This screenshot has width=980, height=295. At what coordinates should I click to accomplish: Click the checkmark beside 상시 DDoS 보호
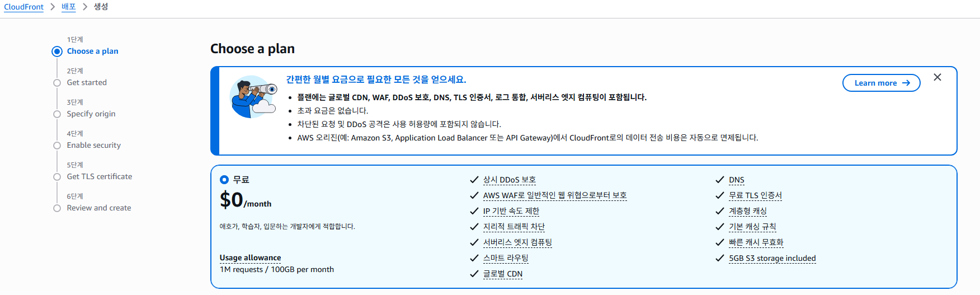pos(474,180)
